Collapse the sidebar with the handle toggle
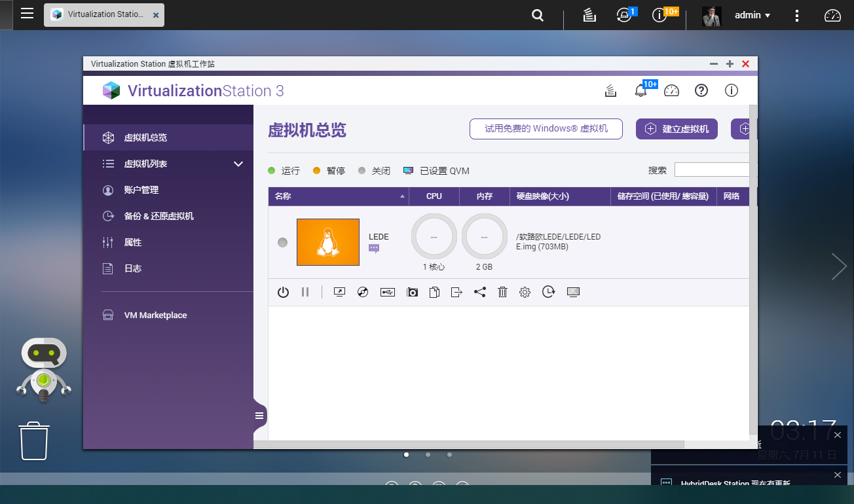 [x=259, y=416]
